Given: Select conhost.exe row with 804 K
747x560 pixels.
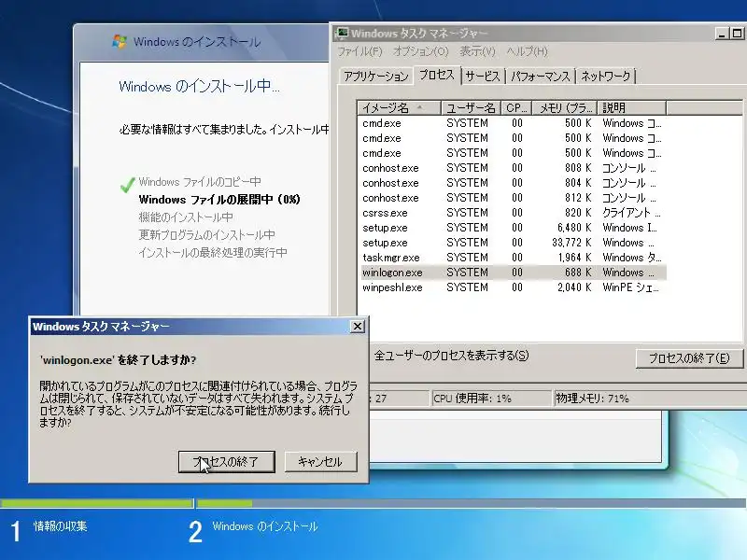Looking at the screenshot, I should click(x=512, y=183).
